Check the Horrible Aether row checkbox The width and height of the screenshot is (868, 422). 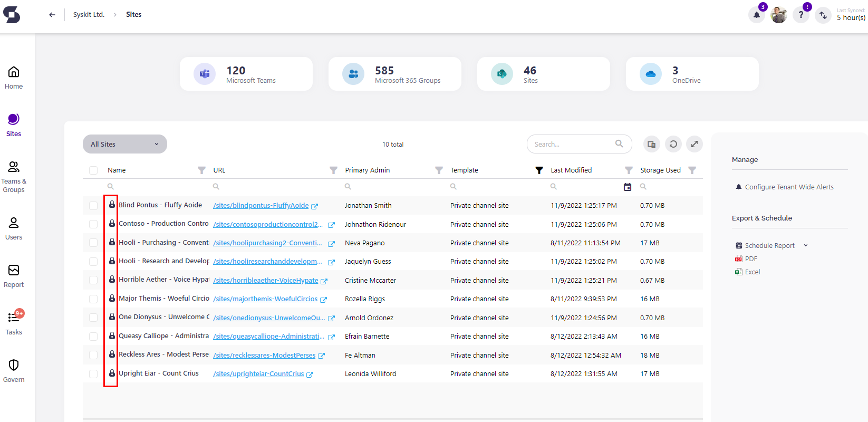[93, 280]
